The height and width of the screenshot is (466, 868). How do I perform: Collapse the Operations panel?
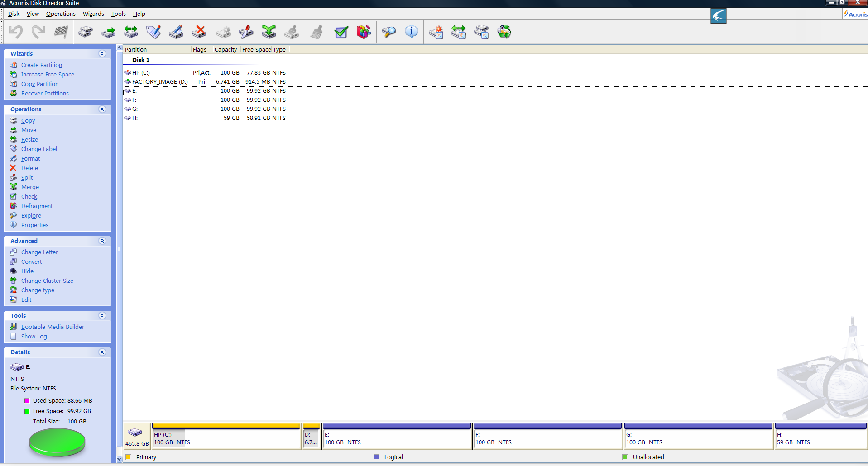click(102, 109)
